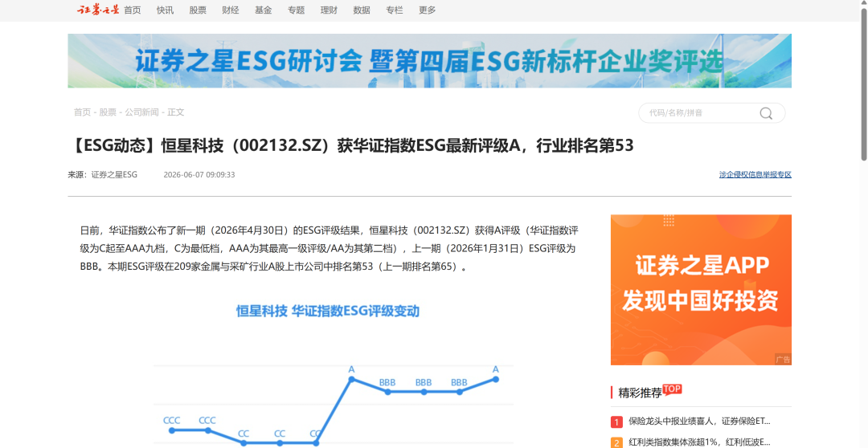Click the ESG研讨会 banner image
The image size is (868, 448).
429,61
